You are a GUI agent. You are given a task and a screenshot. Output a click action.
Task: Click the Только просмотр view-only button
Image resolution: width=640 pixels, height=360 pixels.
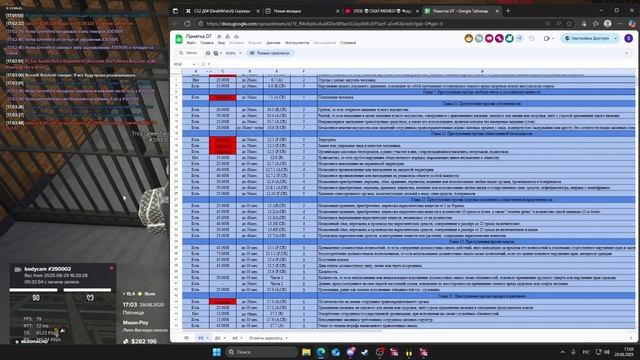pyautogui.click(x=269, y=53)
